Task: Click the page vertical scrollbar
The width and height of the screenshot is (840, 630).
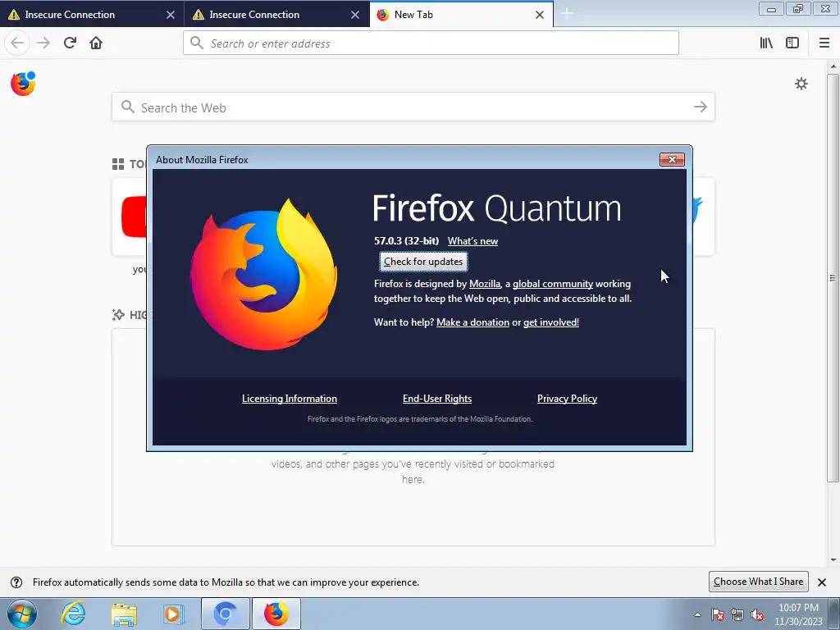Action: [833, 277]
